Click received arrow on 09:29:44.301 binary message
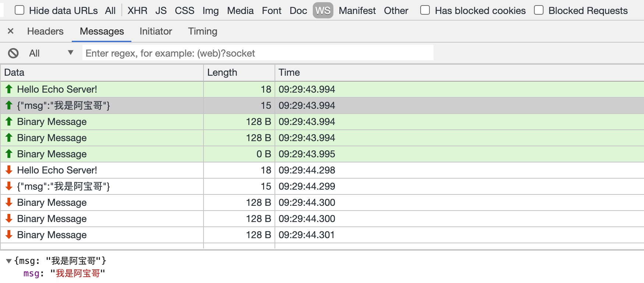The height and width of the screenshot is (283, 644). (9, 235)
